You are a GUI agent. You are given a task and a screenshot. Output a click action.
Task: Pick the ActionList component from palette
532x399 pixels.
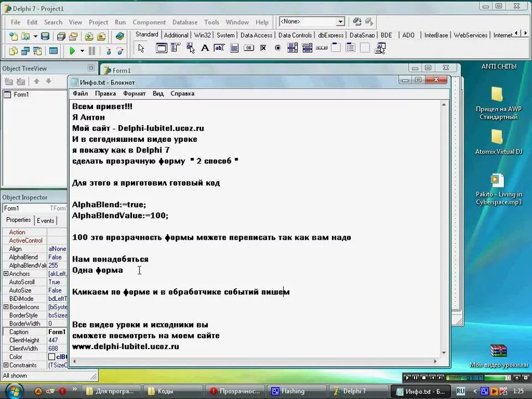380,48
